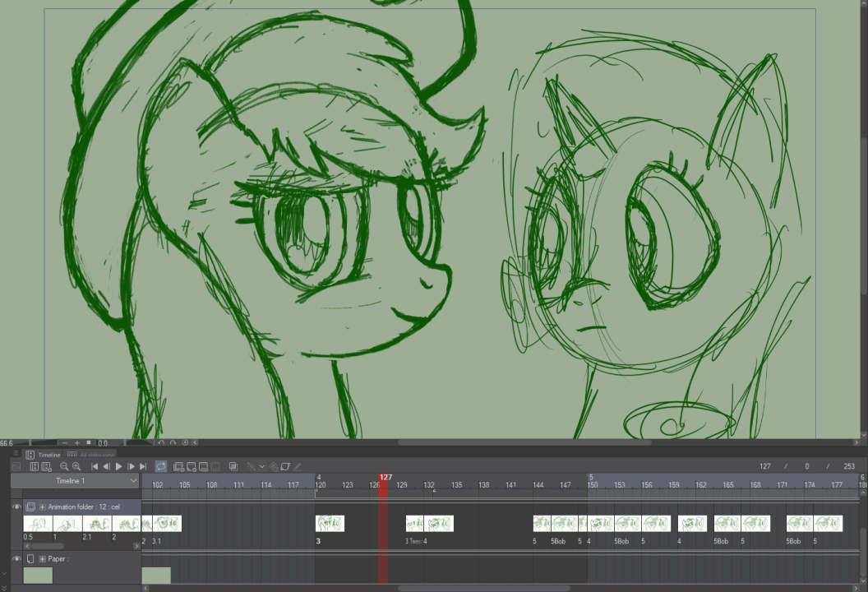Open the Timeline 1 dropdown

point(75,481)
